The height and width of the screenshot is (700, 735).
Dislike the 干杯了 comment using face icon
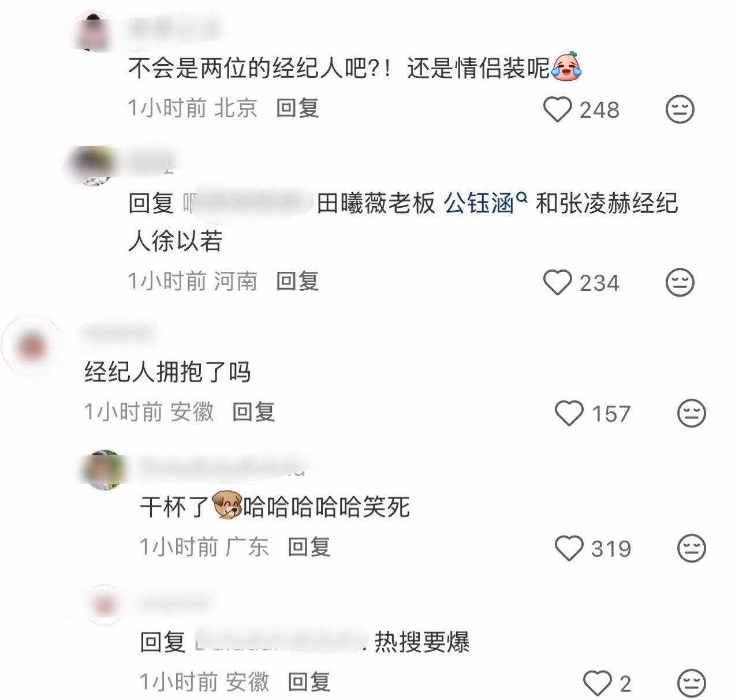[x=691, y=548]
